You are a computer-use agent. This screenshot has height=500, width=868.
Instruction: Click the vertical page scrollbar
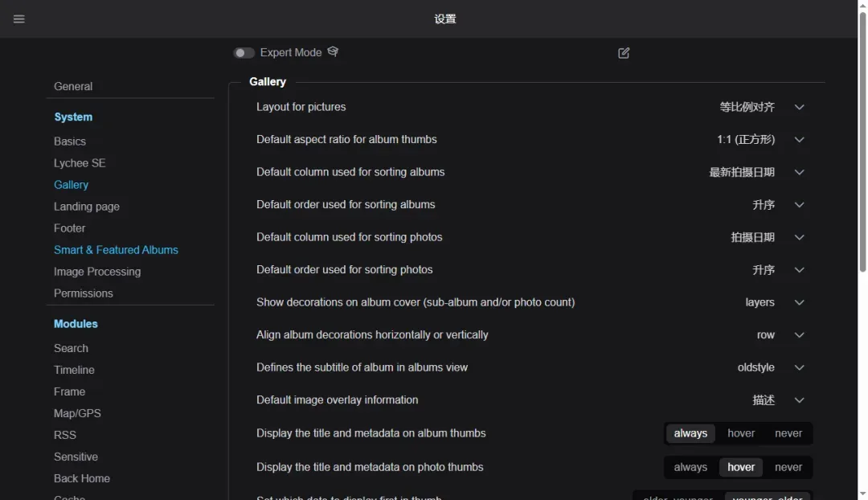click(862, 145)
